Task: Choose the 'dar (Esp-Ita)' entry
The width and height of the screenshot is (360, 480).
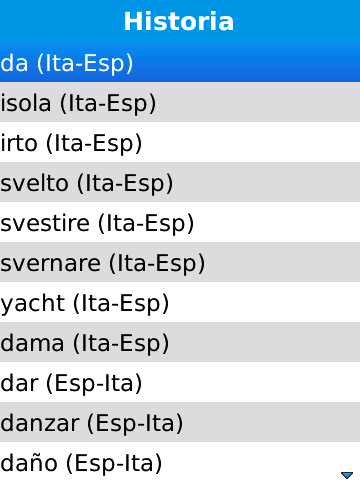Action: tap(180, 382)
